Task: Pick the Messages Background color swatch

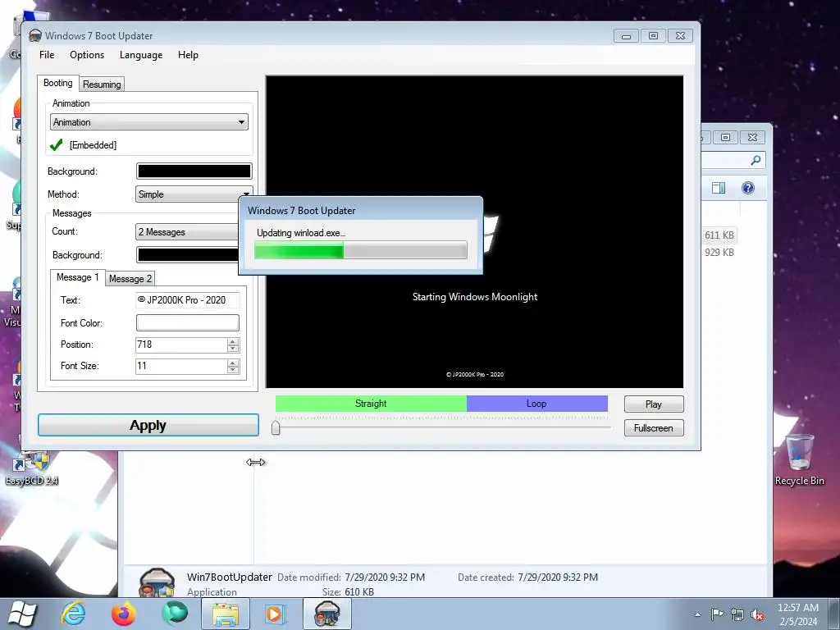Action: click(x=188, y=254)
